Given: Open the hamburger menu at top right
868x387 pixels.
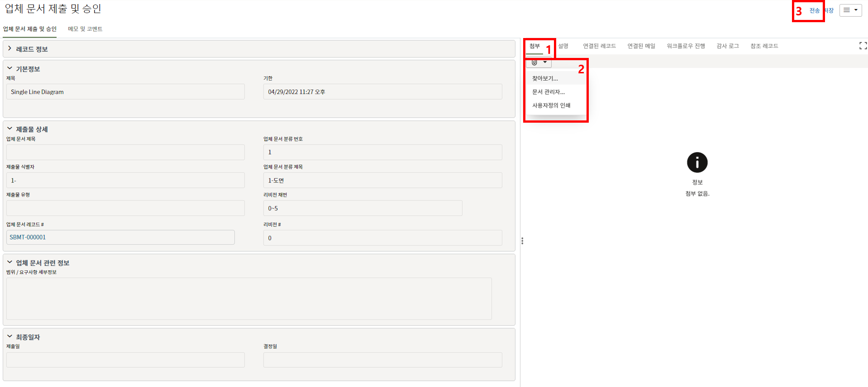Looking at the screenshot, I should [850, 10].
